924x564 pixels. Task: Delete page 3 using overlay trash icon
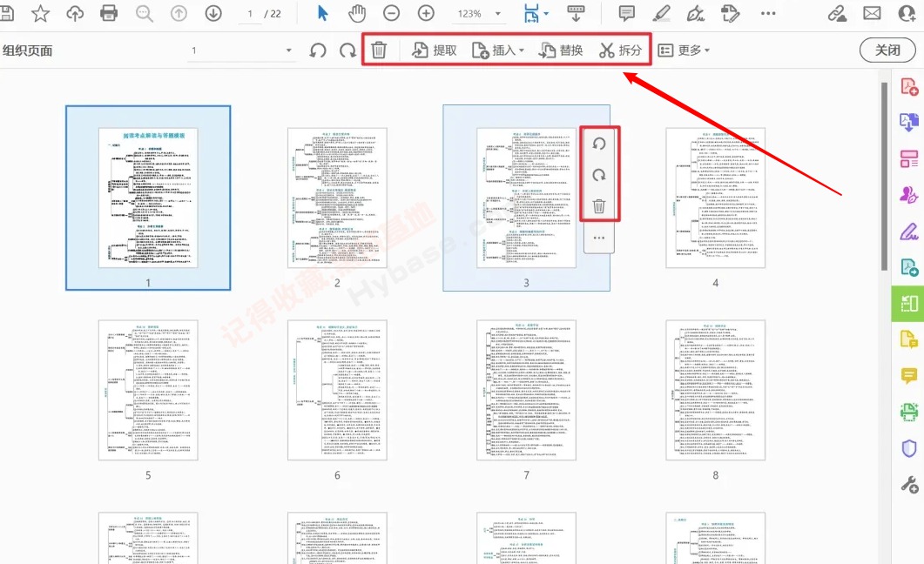[x=598, y=206]
